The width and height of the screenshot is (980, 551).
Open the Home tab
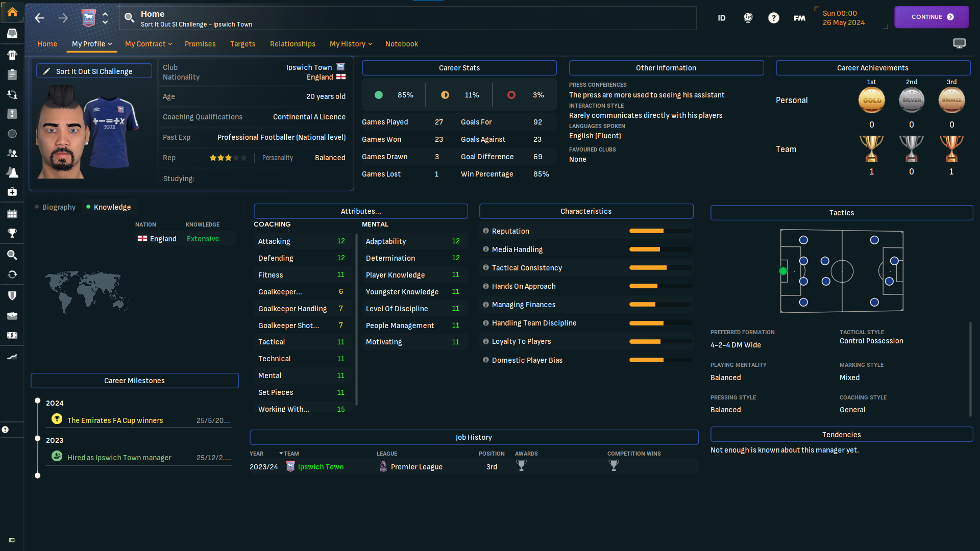pos(47,44)
